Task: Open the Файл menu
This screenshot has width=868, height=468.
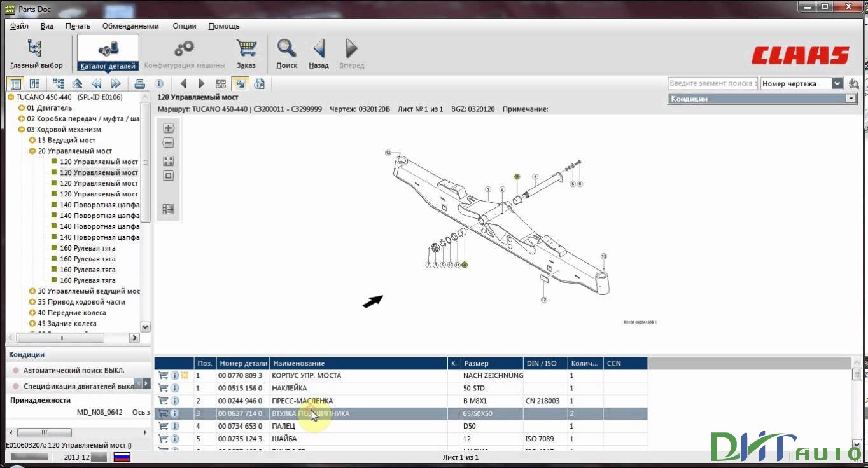Action: coord(19,26)
